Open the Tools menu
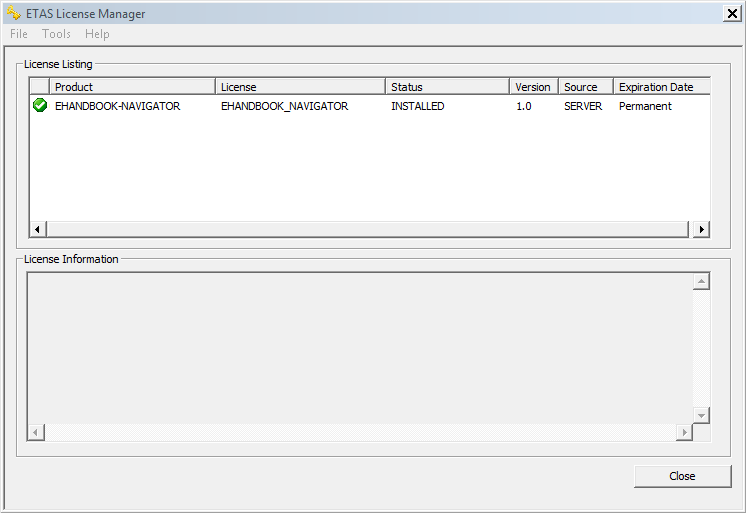746x513 pixels. pyautogui.click(x=56, y=34)
